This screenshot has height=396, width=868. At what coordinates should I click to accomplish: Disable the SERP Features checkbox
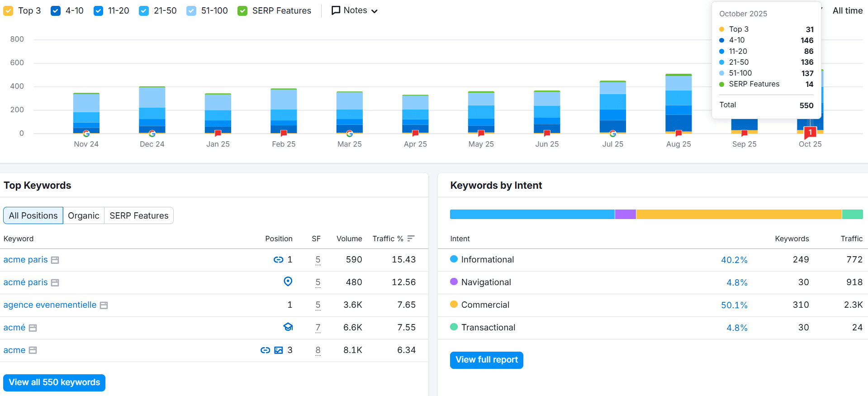pyautogui.click(x=242, y=11)
